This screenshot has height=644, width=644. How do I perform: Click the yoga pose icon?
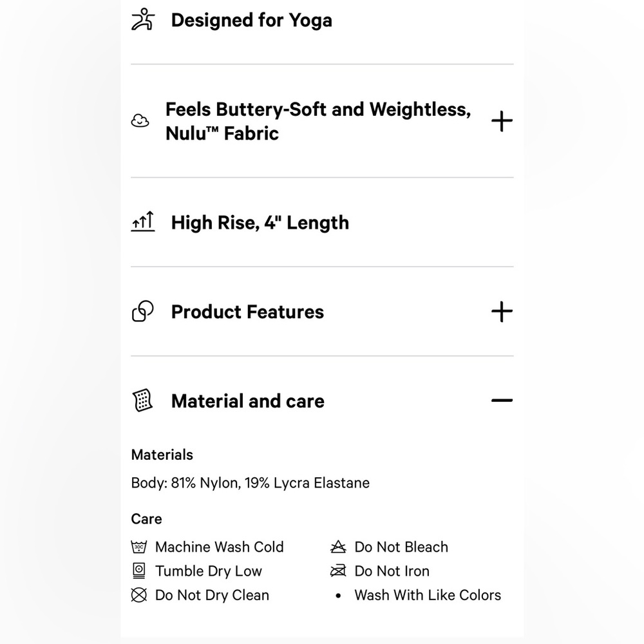point(143,19)
